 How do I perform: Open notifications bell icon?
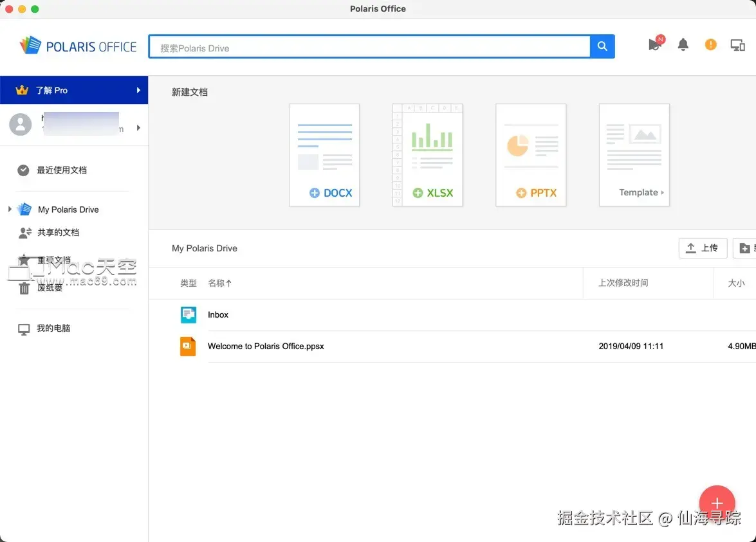[683, 44]
